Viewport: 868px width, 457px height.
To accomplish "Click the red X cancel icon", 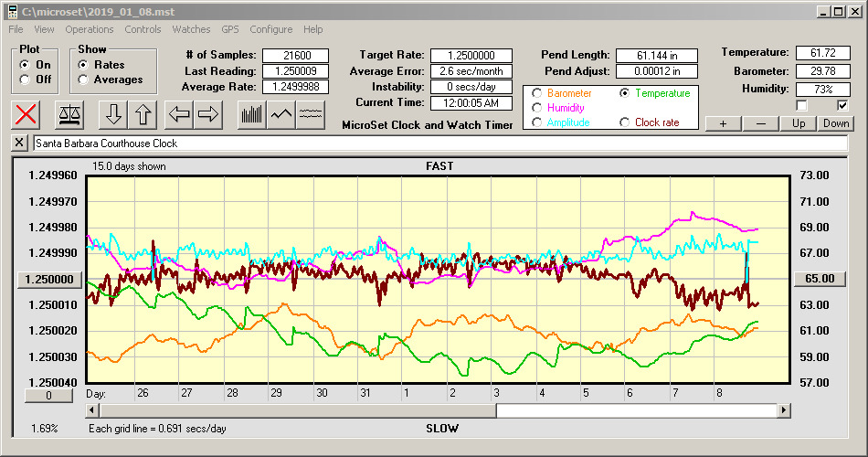I will 26,114.
